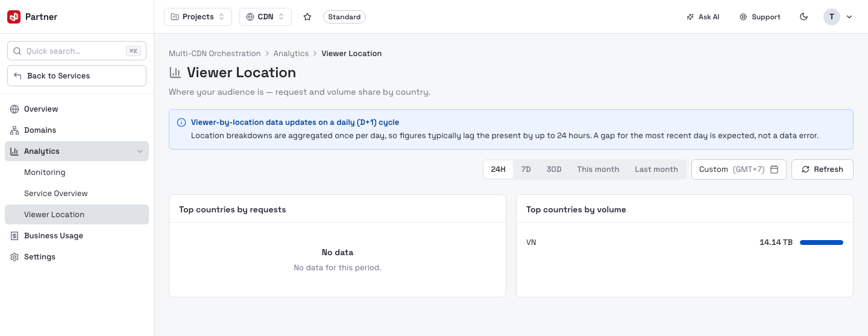This screenshot has width=868, height=336.
Task: Click the search magnifier icon
Action: point(17,51)
